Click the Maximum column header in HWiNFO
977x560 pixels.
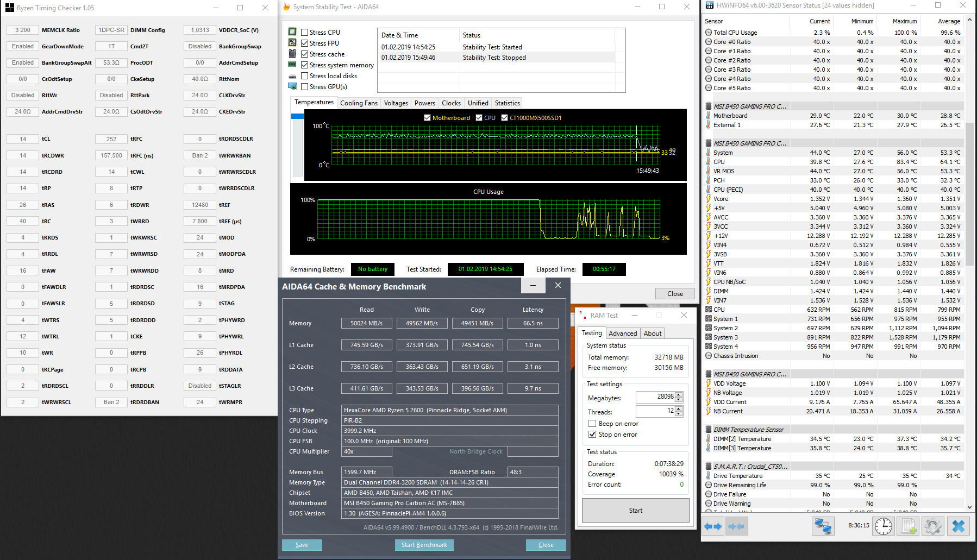[898, 21]
